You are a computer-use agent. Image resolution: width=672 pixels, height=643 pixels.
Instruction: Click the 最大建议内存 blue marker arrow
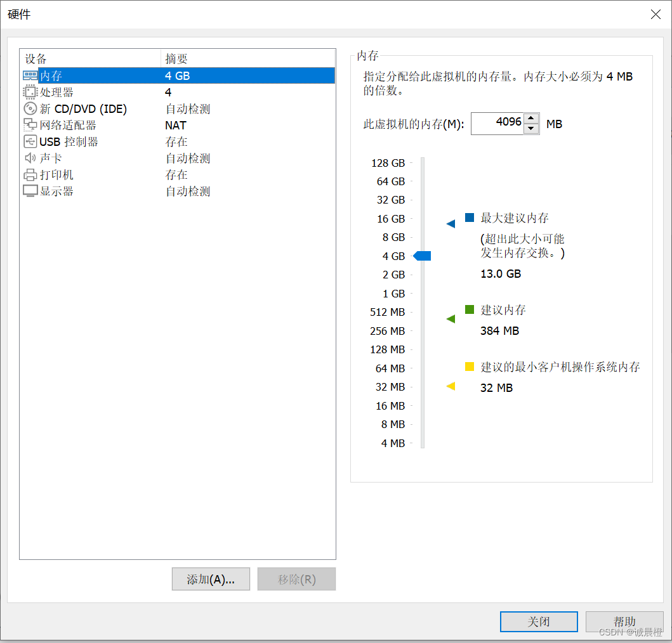click(x=451, y=223)
